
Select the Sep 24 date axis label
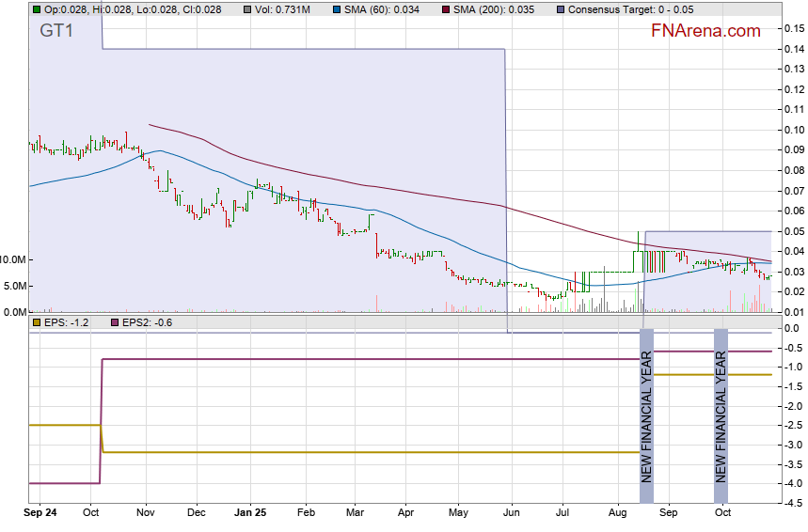coord(41,513)
